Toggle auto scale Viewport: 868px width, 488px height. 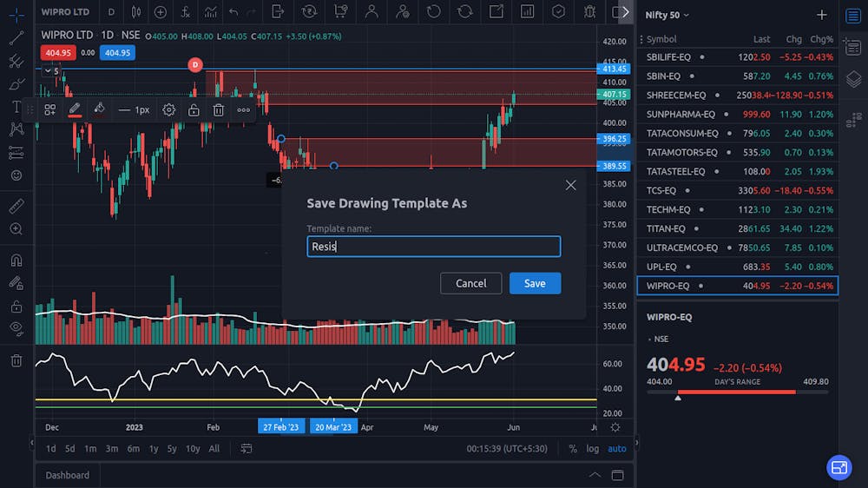616,449
